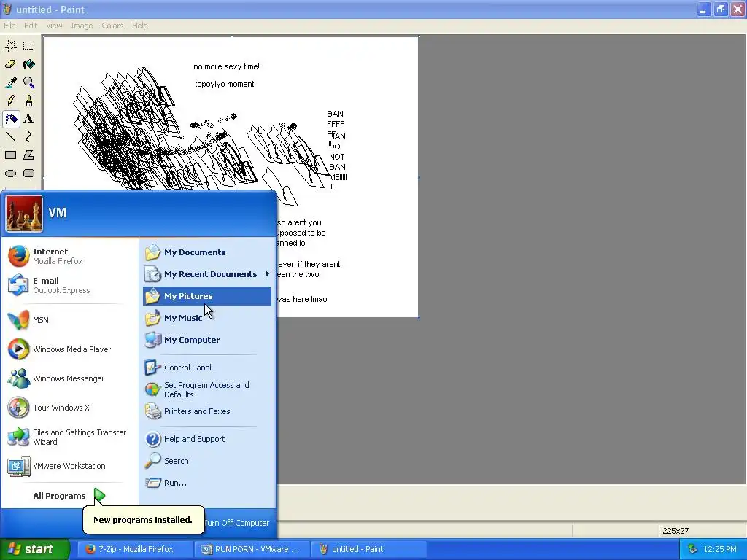747x560 pixels.
Task: Switch to 7-Zip Mozilla Firefox taskbar window
Action: click(136, 550)
